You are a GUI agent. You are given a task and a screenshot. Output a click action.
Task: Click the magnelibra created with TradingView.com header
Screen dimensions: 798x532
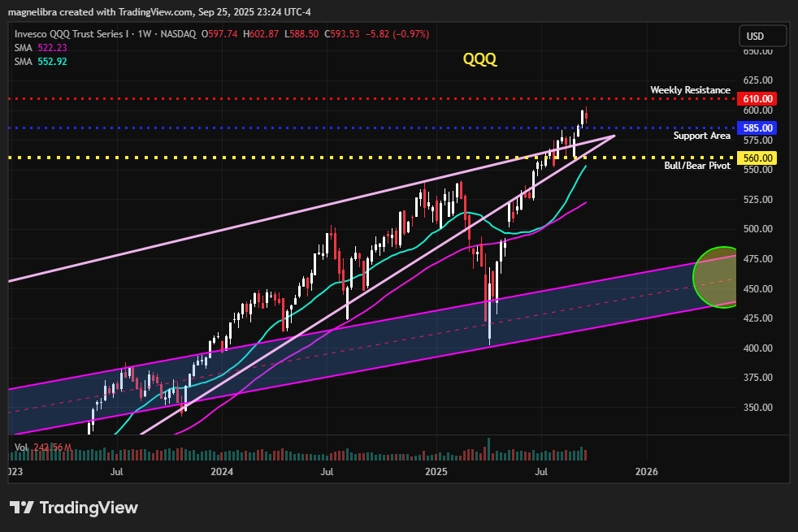(x=159, y=11)
